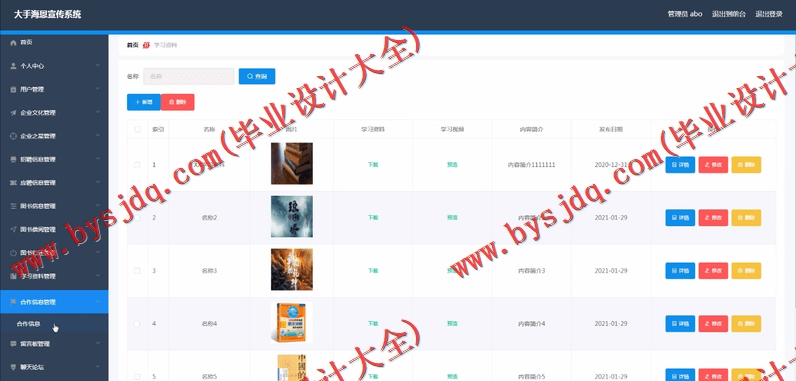The image size is (796, 381).
Task: Expand 个人中心 with its chevron
Action: point(97,66)
